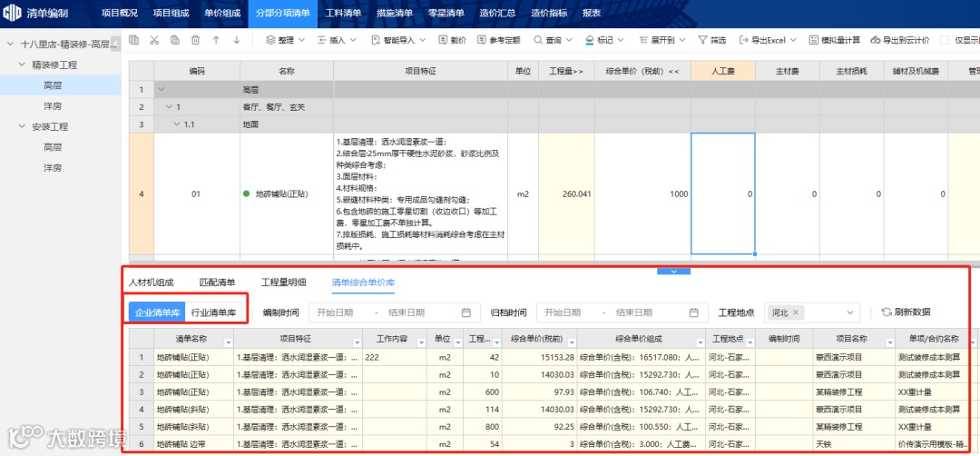This screenshot has width=980, height=456.
Task: Open the filter arrow on 工作内容 column
Action: 420,342
